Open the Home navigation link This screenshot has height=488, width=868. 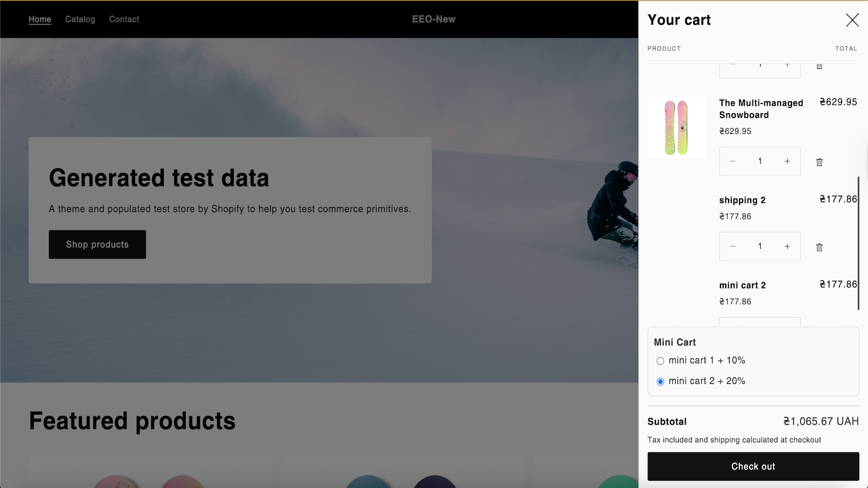[40, 19]
